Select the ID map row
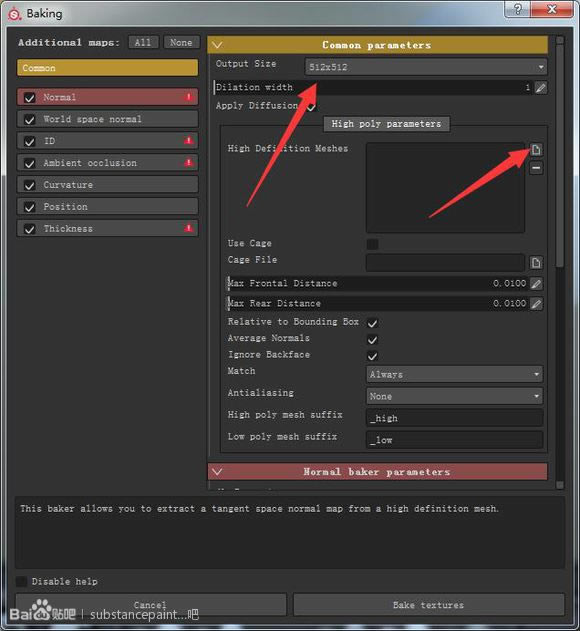Viewport: 580px width, 631px height. point(107,141)
